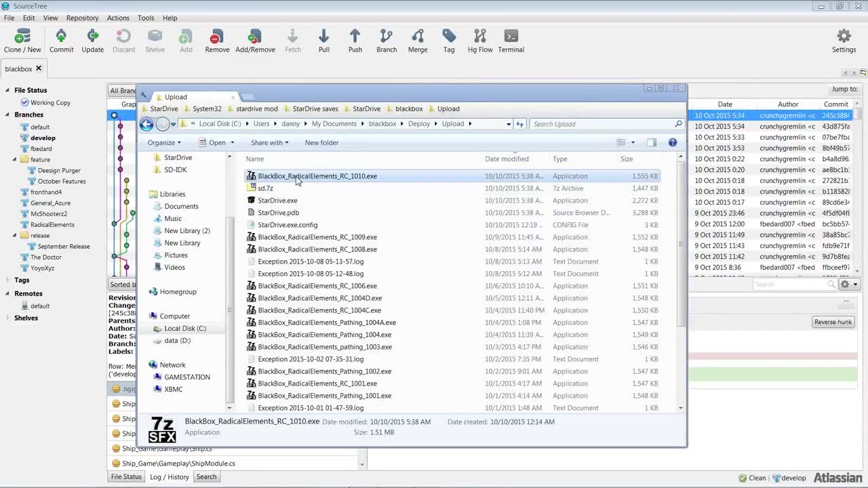The height and width of the screenshot is (488, 868).
Task: Open SourceTree Settings gear
Action: [844, 41]
